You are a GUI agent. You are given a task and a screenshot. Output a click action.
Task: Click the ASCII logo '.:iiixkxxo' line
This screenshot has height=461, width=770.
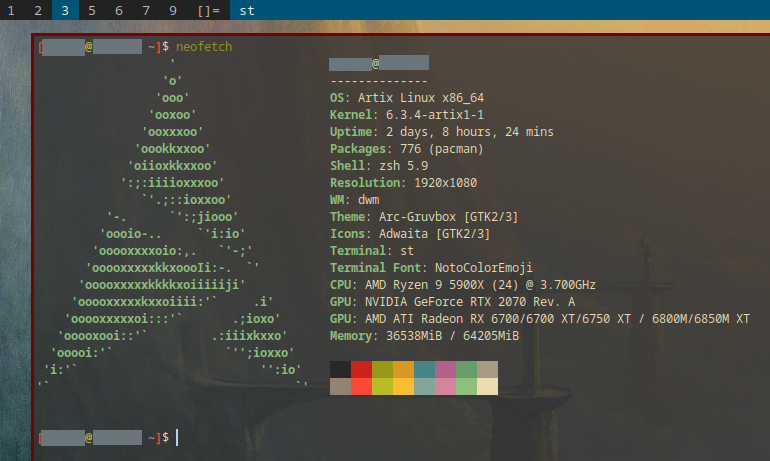[249, 336]
